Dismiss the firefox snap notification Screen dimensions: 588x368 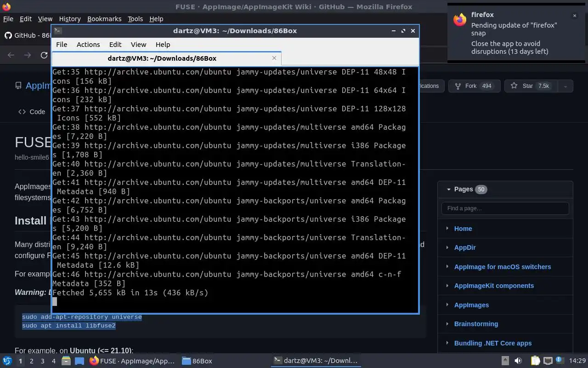coord(574,16)
